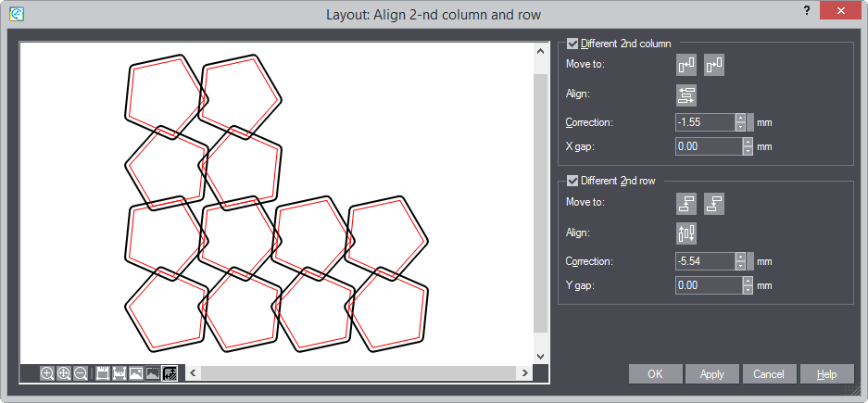Click the column Correction field showing -1.55
The image size is (868, 403).
point(705,122)
